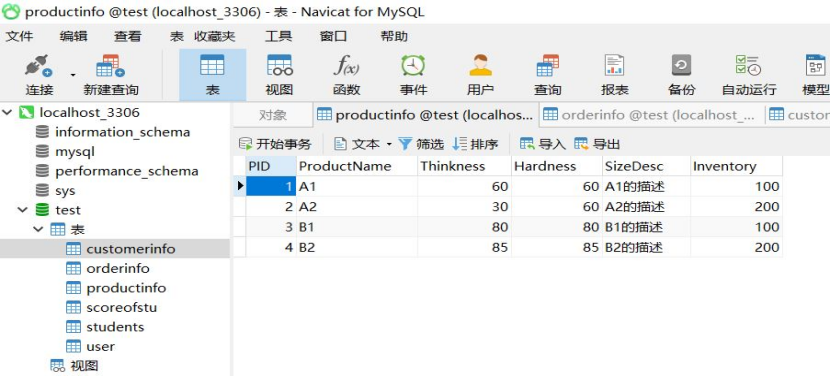
Task: Open the dropdown arrow next to 文本
Action: coord(388,144)
